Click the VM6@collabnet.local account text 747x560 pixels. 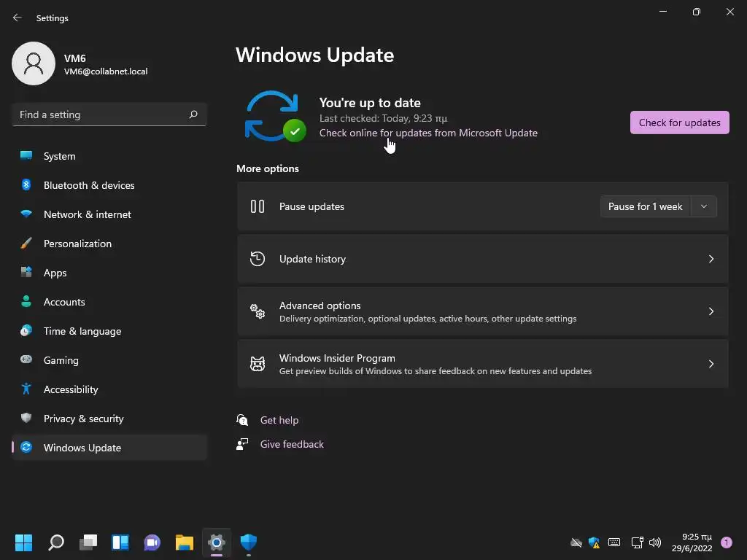[106, 71]
